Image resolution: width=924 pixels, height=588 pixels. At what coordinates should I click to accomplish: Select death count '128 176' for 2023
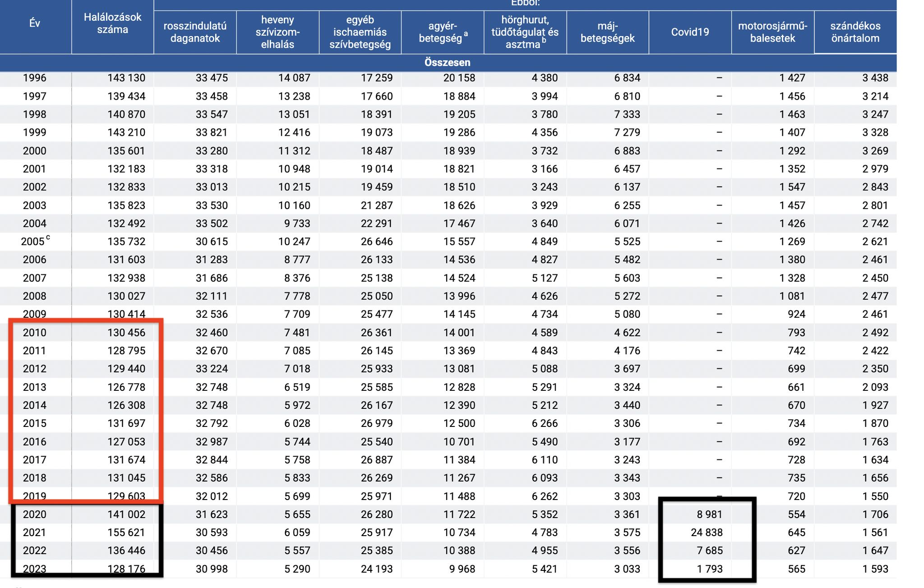point(126,569)
